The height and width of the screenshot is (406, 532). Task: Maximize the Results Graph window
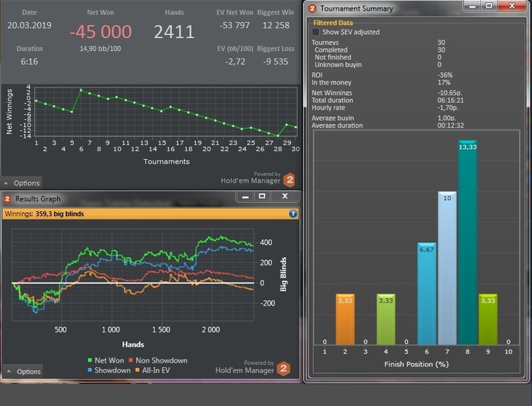262,196
